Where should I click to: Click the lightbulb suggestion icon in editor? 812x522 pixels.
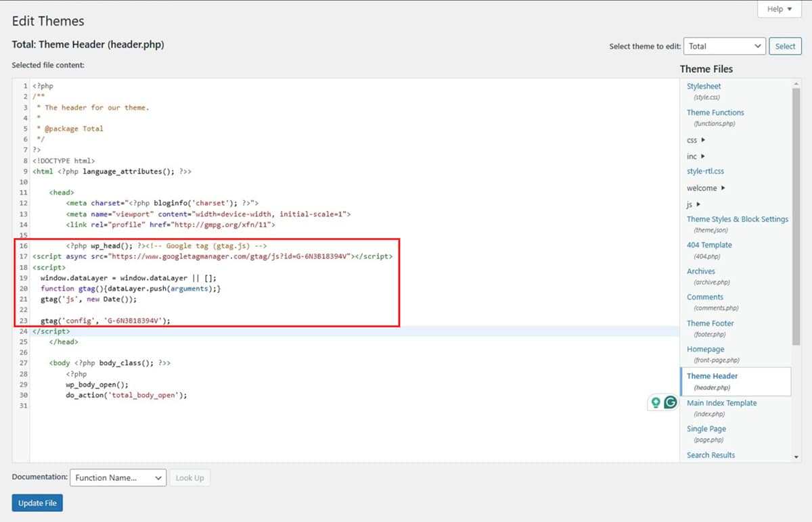pos(655,402)
